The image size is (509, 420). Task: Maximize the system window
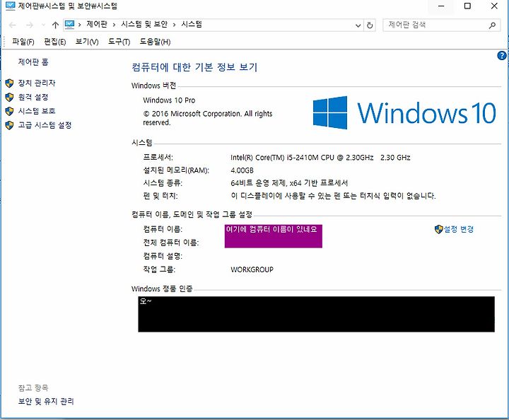point(467,6)
